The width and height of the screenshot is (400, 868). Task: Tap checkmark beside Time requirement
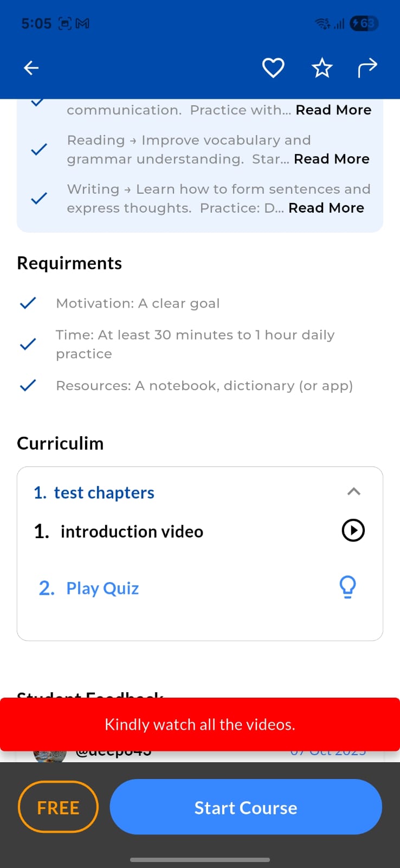pyautogui.click(x=28, y=344)
